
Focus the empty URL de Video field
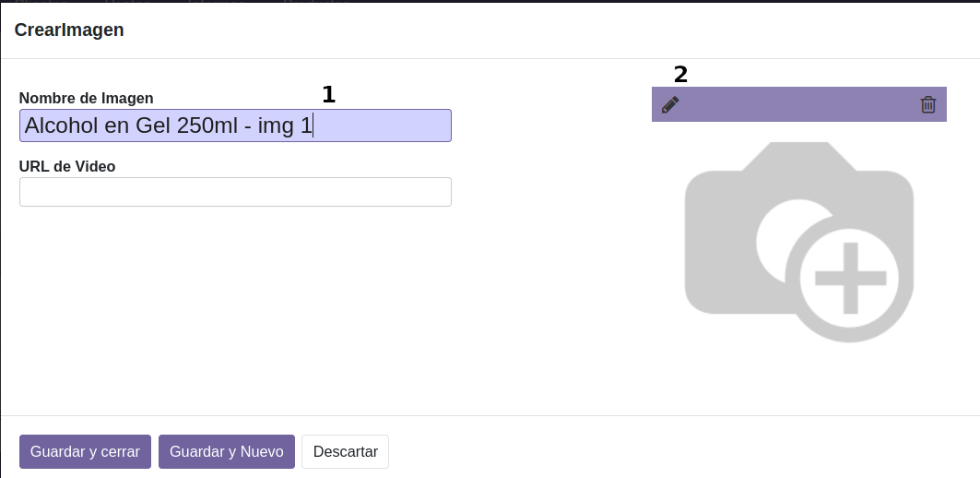coord(235,192)
